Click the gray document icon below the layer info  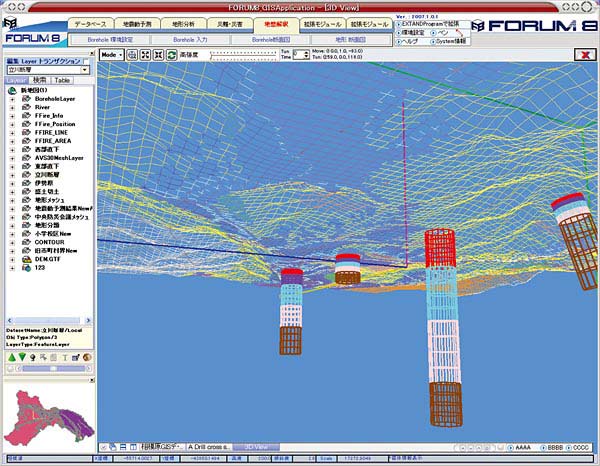point(54,358)
